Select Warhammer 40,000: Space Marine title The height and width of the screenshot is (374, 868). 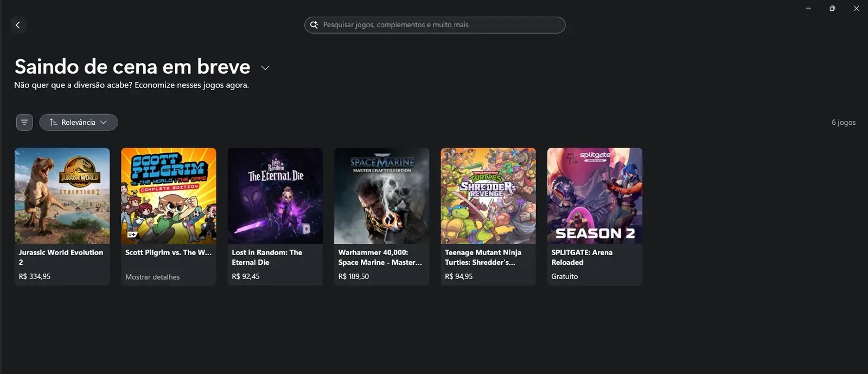(380, 257)
